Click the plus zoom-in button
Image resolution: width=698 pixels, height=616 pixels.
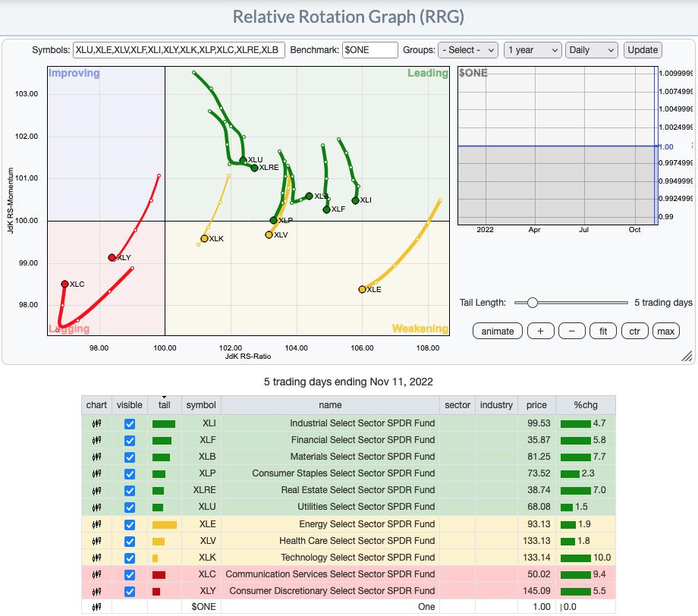click(540, 331)
